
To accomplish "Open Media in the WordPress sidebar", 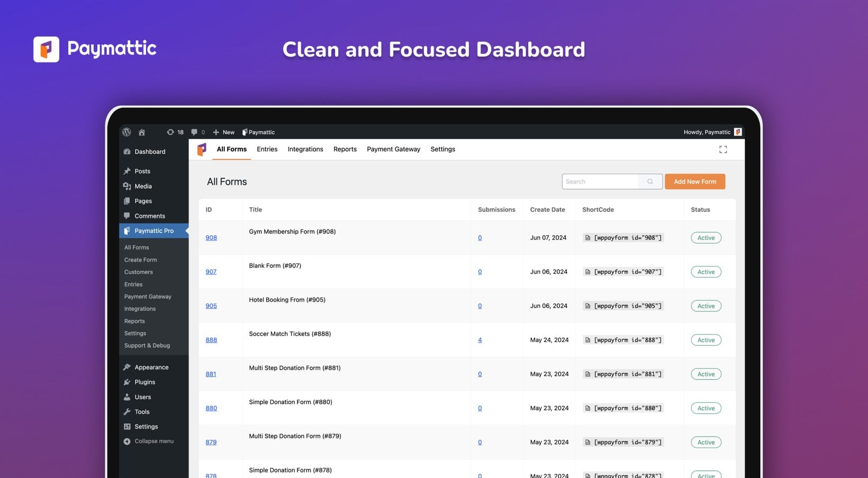I will (154, 186).
